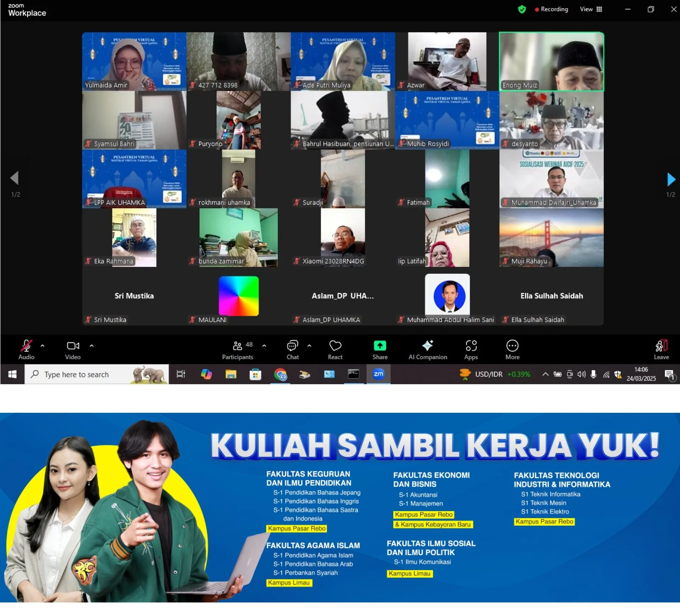Image resolution: width=680 pixels, height=616 pixels.
Task: Open the View layout menu
Action: tap(591, 9)
